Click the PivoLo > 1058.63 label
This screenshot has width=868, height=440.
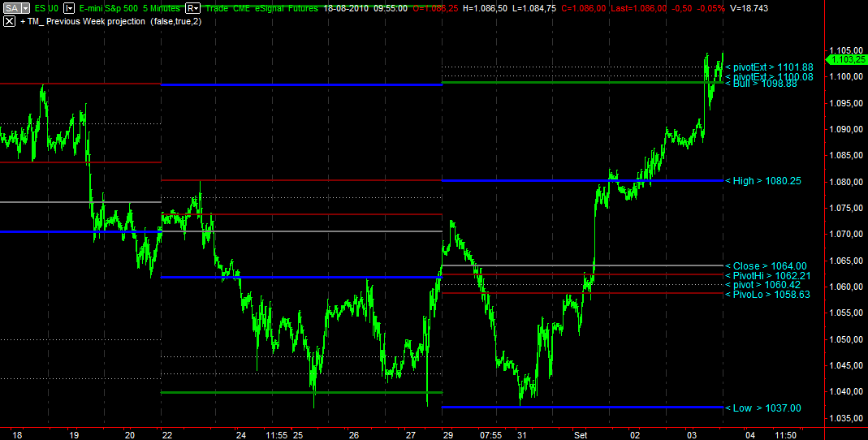click(x=767, y=295)
